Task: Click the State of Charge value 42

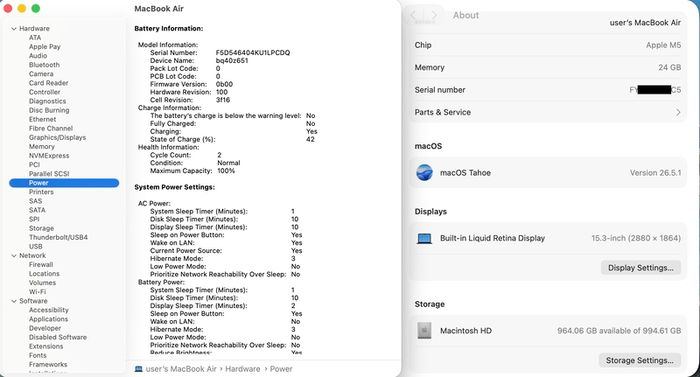Action: pos(310,139)
